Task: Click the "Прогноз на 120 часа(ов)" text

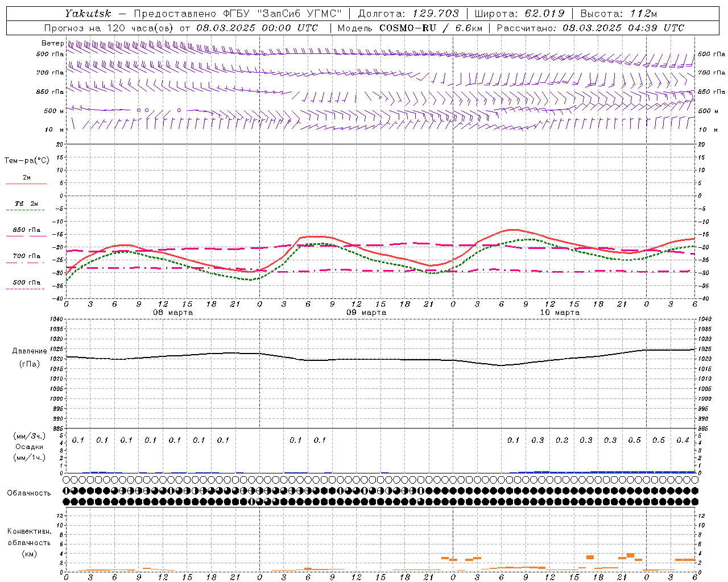Action: point(110,28)
